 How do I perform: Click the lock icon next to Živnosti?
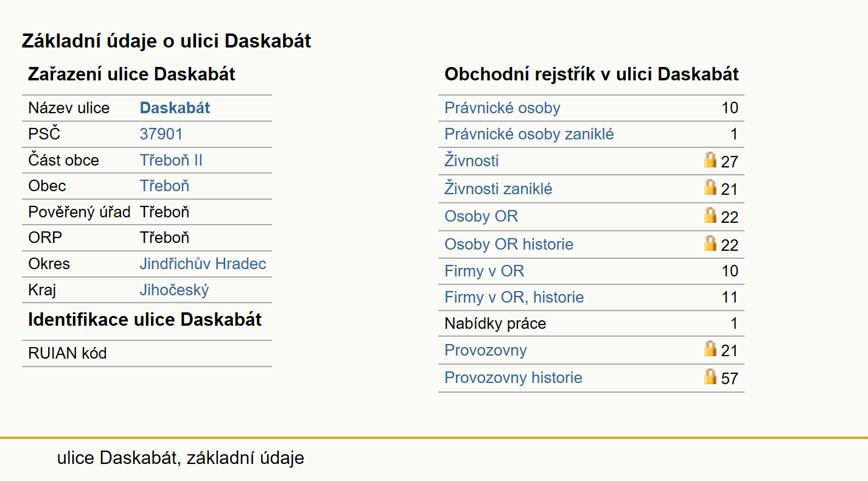coord(710,160)
